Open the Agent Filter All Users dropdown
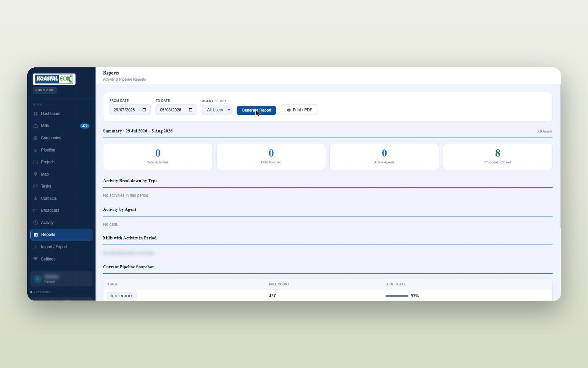The width and height of the screenshot is (588, 368). (217, 110)
